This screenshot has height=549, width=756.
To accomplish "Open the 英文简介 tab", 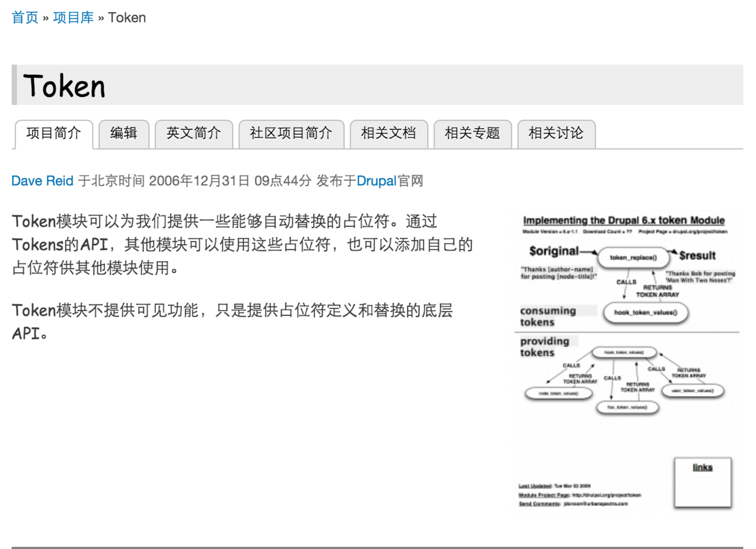I will [x=194, y=134].
